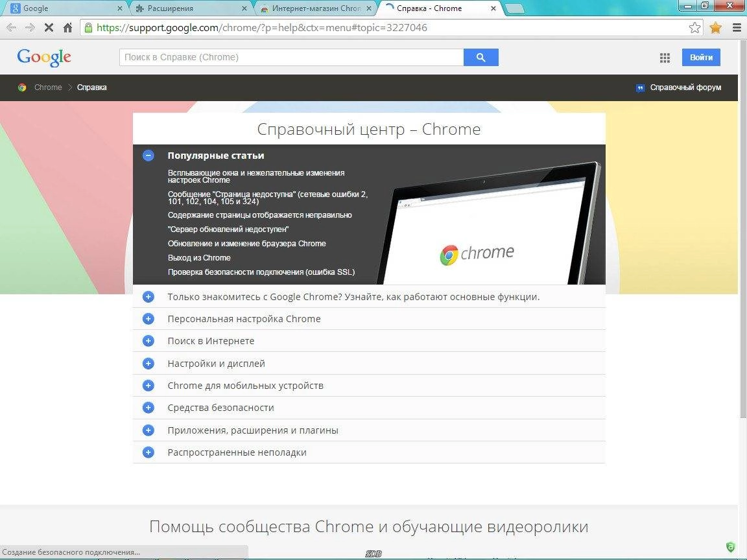Screen dimensions: 747x560
Task: Click the Войти sign-in button
Action: tap(701, 57)
